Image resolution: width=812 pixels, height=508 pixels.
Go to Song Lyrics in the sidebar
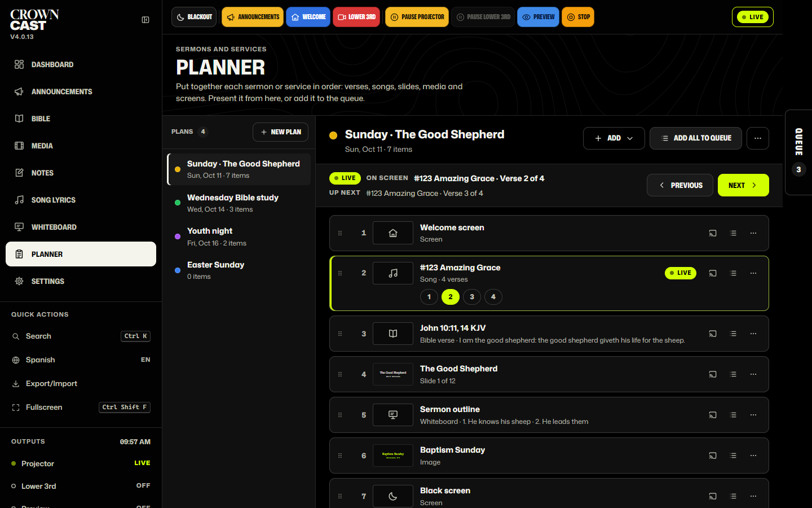[81, 200]
